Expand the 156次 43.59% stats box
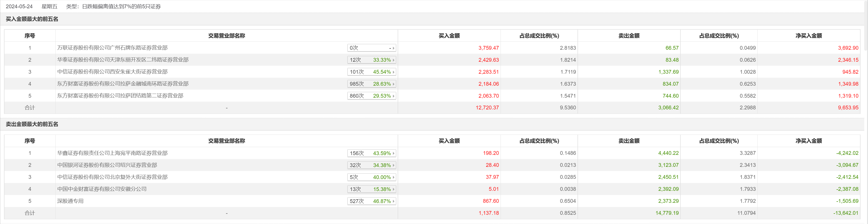The height and width of the screenshot is (224, 868). coord(371,153)
